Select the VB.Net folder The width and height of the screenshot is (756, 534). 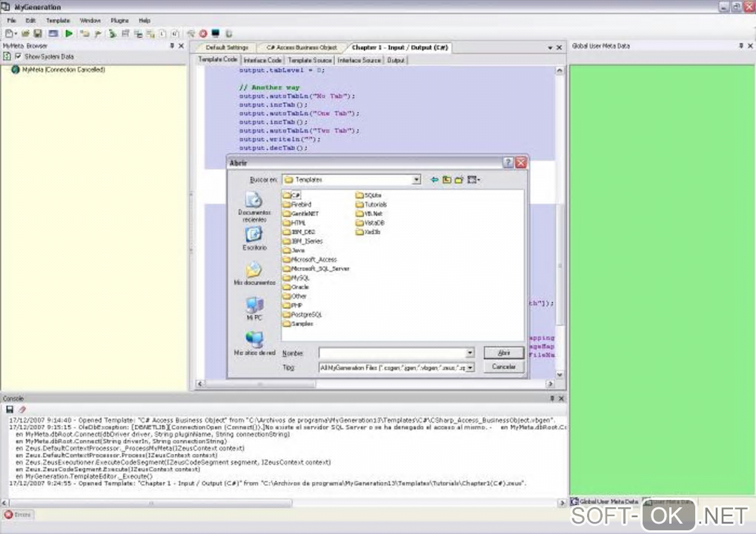coord(369,213)
